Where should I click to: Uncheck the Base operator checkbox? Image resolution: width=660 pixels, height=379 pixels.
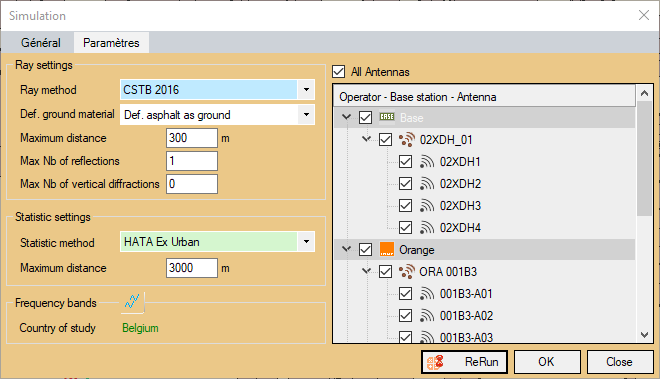tap(365, 117)
